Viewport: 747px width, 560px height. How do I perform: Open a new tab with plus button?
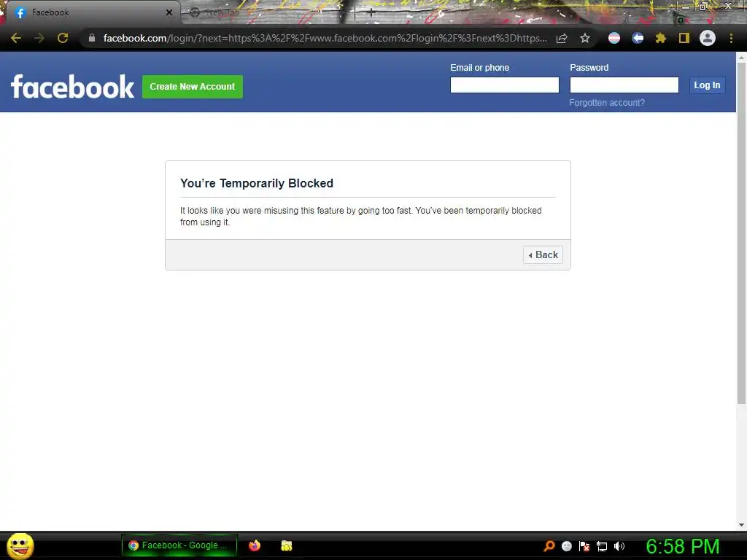371,13
